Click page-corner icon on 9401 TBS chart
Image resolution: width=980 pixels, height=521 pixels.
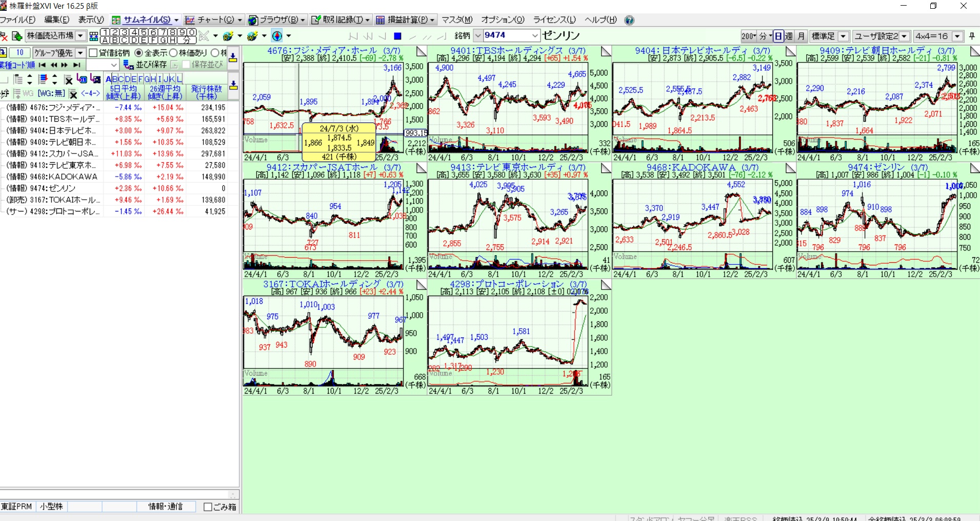(x=606, y=51)
